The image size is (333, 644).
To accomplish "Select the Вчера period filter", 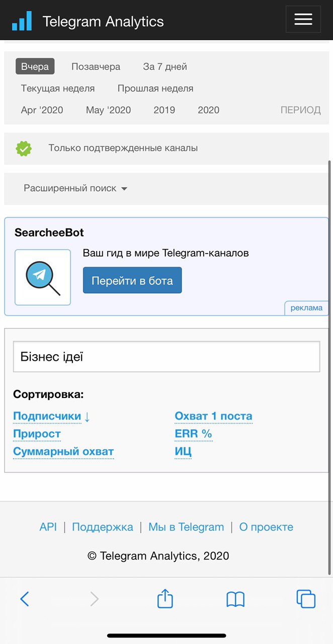I will pyautogui.click(x=35, y=66).
